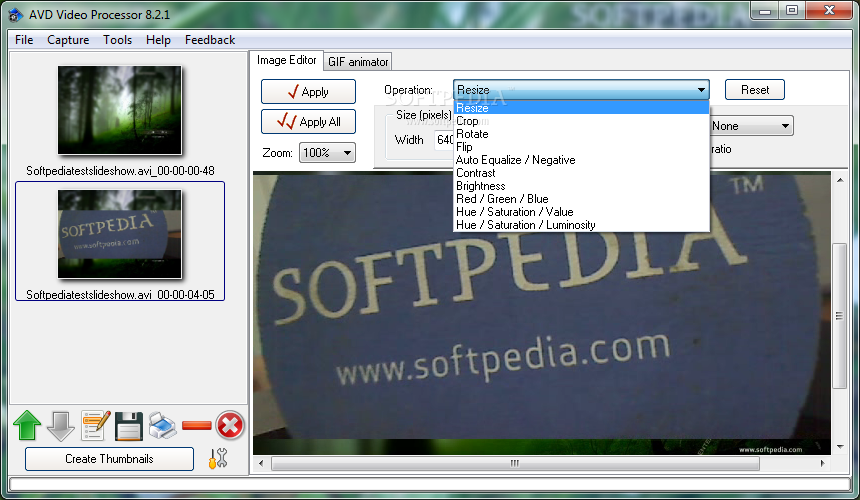Delete all frames with red X icon

tap(230, 425)
